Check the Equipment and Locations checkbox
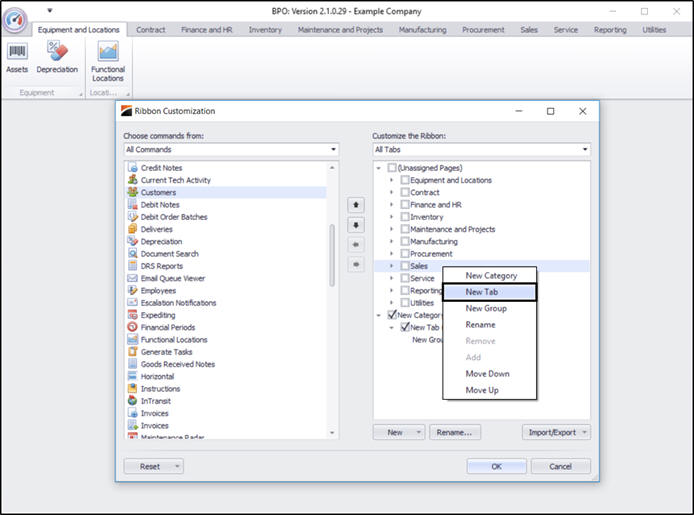The image size is (694, 515). [x=405, y=180]
